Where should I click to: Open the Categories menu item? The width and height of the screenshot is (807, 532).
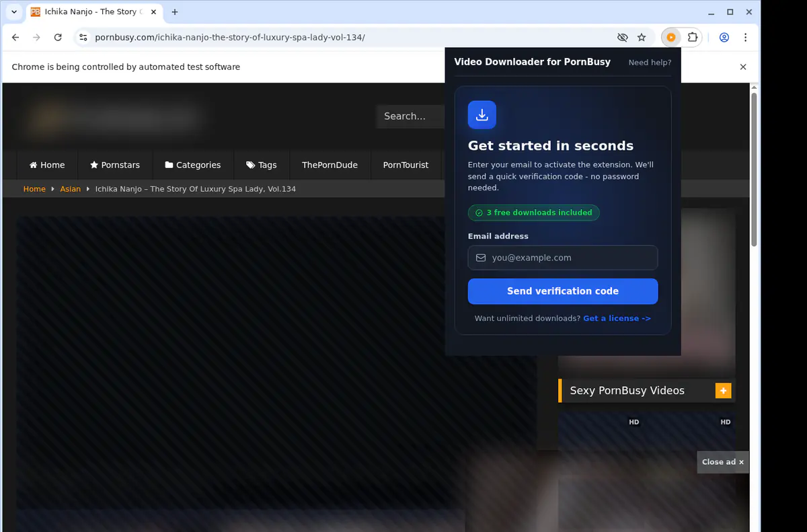coord(193,165)
